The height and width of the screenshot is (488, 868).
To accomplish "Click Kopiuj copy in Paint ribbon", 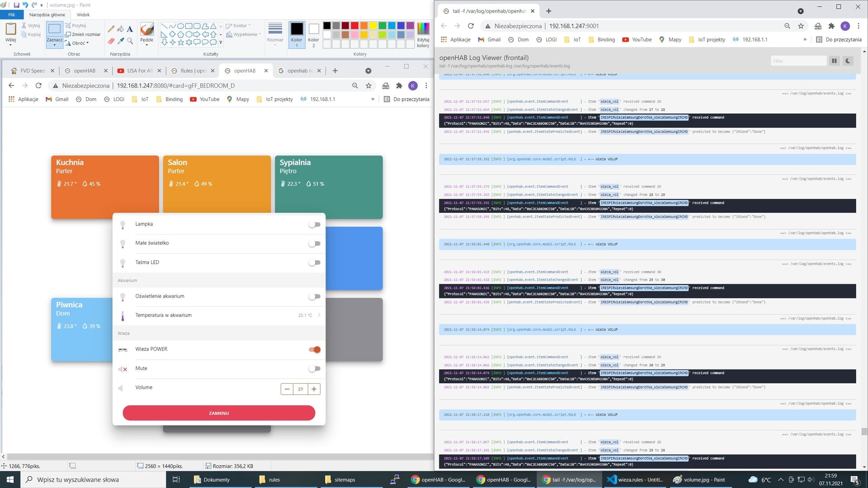I will [31, 34].
